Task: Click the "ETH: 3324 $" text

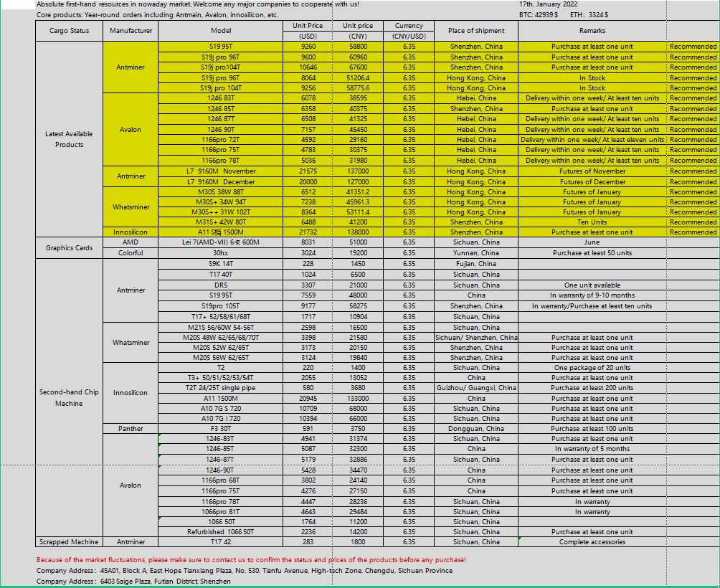Action: point(589,14)
